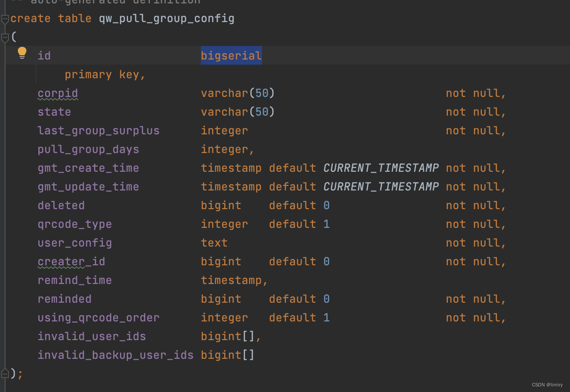Click default 0 on the deleted row
Screen dimensions: 570x392
point(299,205)
